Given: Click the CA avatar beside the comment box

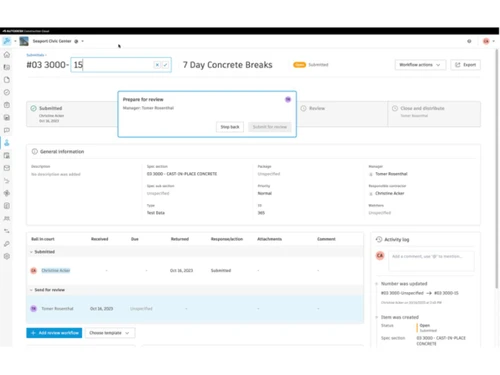Looking at the screenshot, I should [380, 256].
